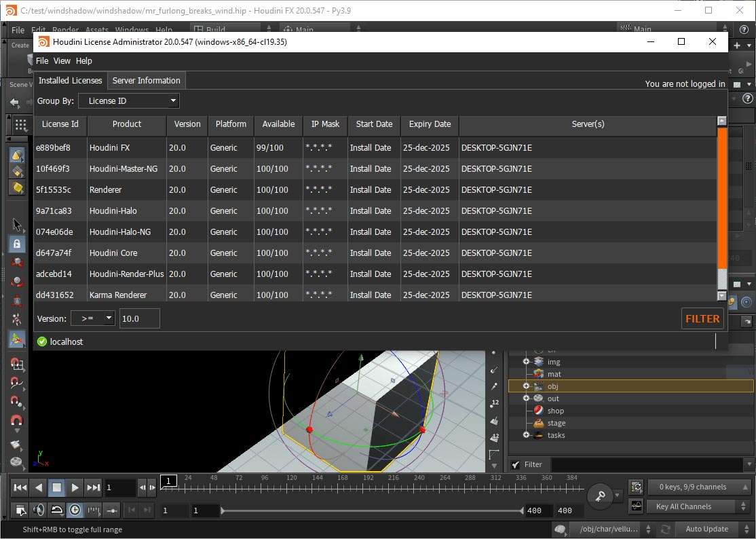The image size is (756, 539).
Task: Switch to the Server Information tab
Action: pyautogui.click(x=146, y=80)
